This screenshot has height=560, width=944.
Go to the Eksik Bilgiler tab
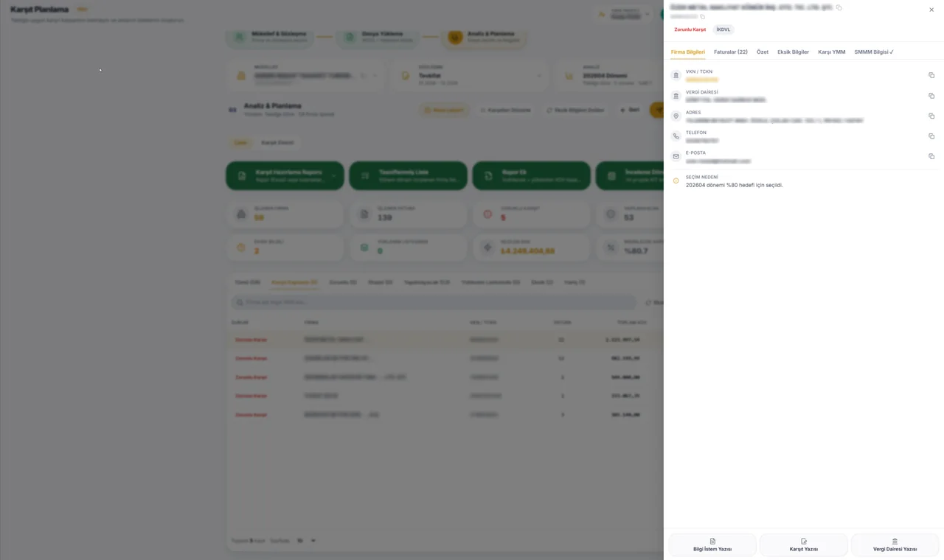(x=793, y=52)
